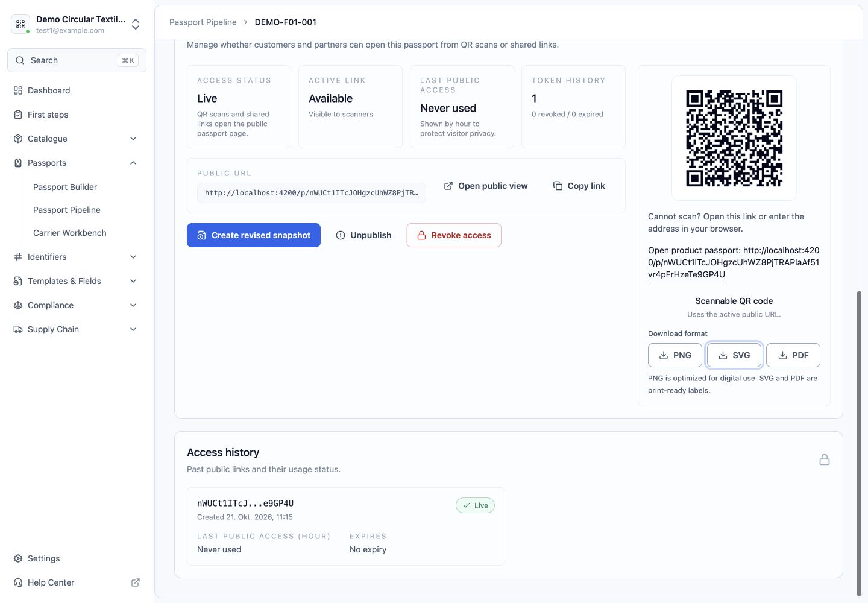Click the Catalogue cube icon
The image size is (868, 603).
pos(18,139)
